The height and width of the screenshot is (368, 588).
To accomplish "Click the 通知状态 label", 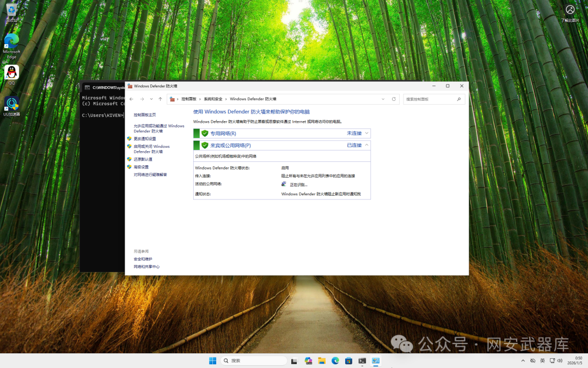I will coord(203,194).
